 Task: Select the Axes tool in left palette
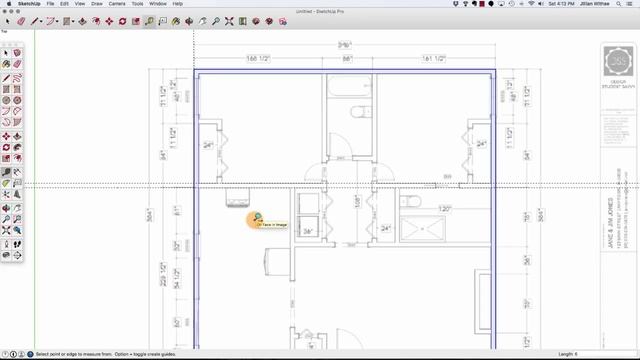(x=6, y=195)
